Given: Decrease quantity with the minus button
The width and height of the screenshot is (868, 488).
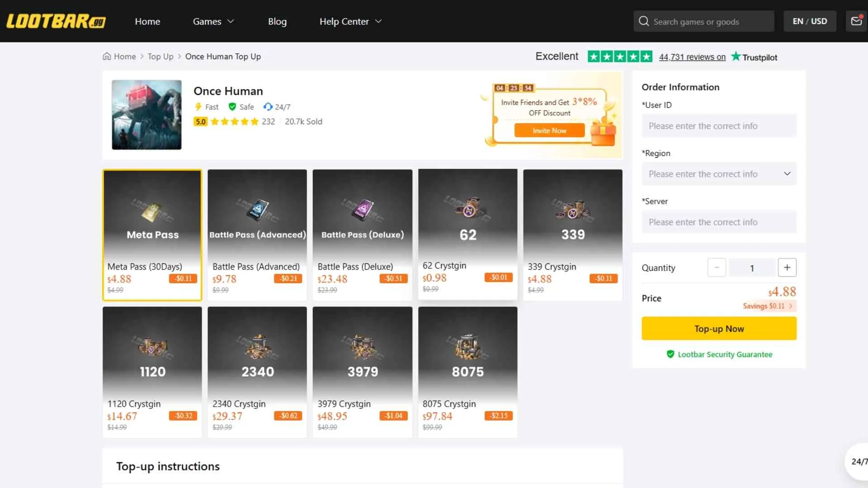Looking at the screenshot, I should pos(717,267).
